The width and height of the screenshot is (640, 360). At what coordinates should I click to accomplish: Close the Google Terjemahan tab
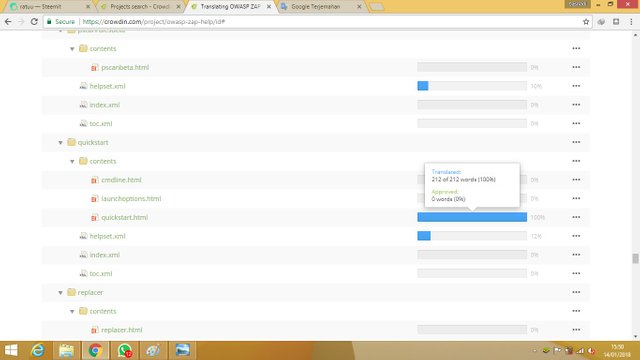359,7
